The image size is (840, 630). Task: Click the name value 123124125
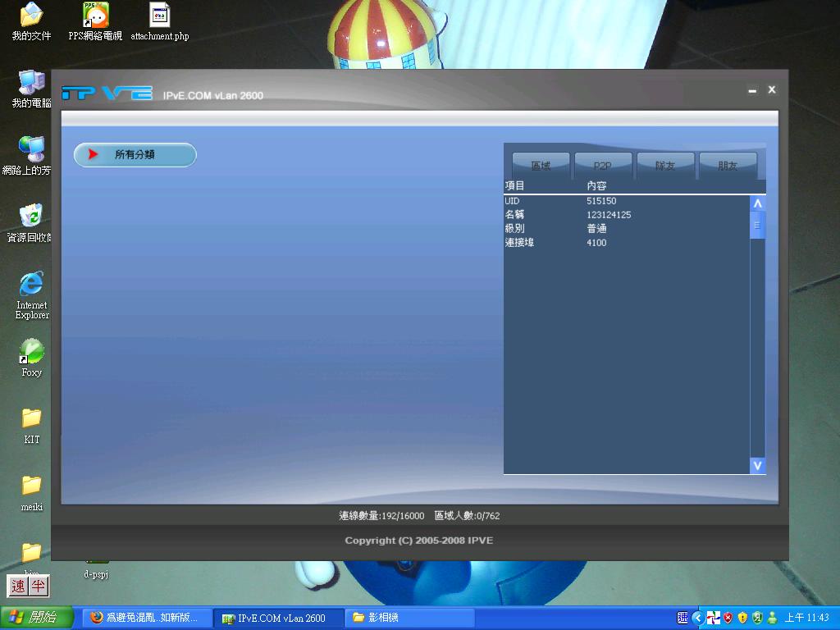pos(609,215)
